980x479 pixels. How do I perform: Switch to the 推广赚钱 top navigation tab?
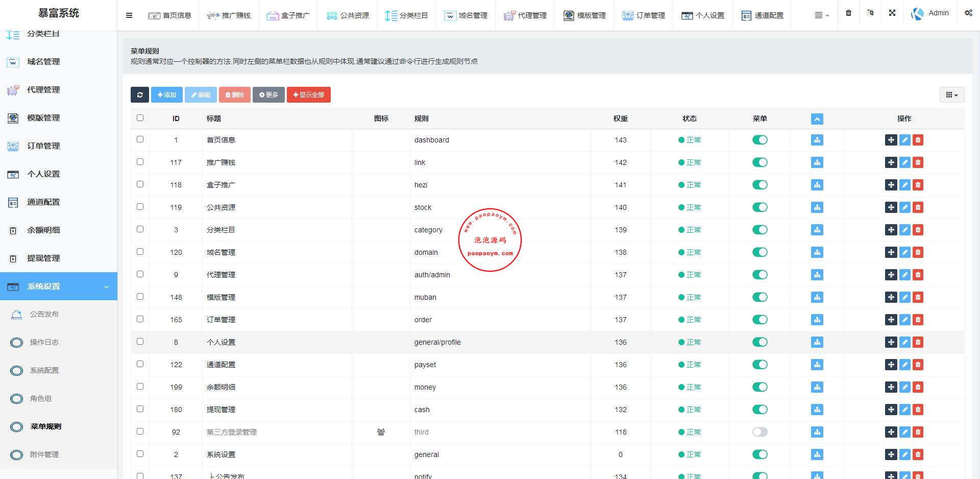point(229,15)
